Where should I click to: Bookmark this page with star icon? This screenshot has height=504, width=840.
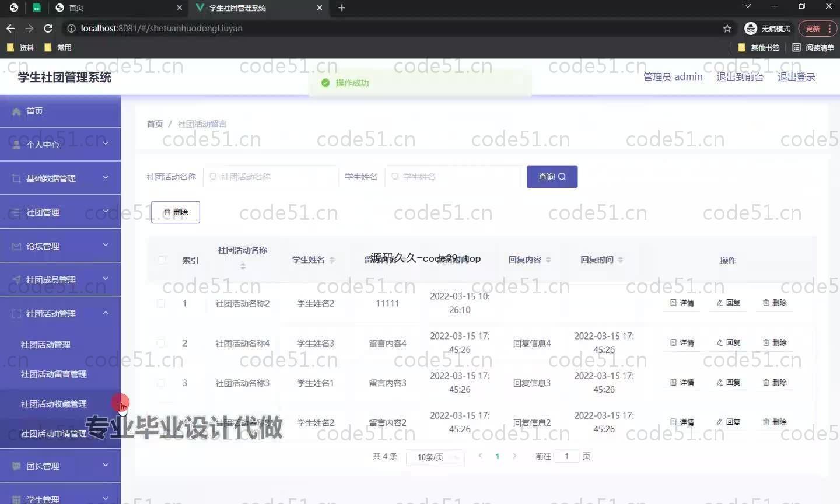tap(727, 28)
